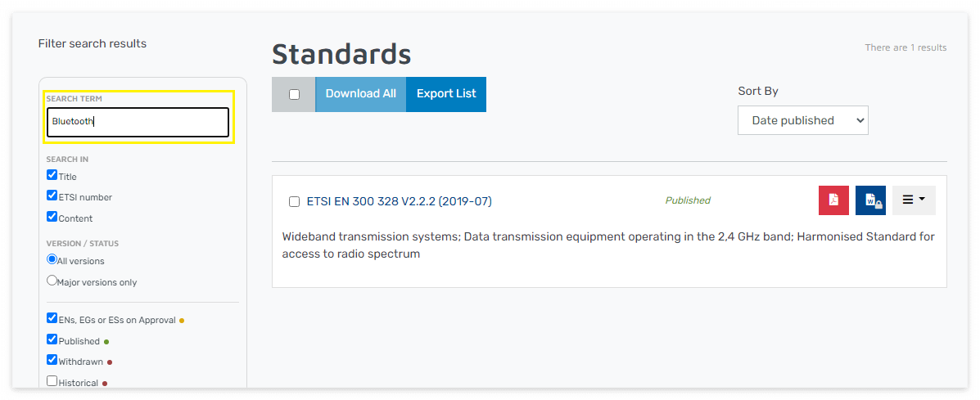Uncheck the Published status checkbox
The height and width of the screenshot is (400, 980).
click(x=52, y=339)
